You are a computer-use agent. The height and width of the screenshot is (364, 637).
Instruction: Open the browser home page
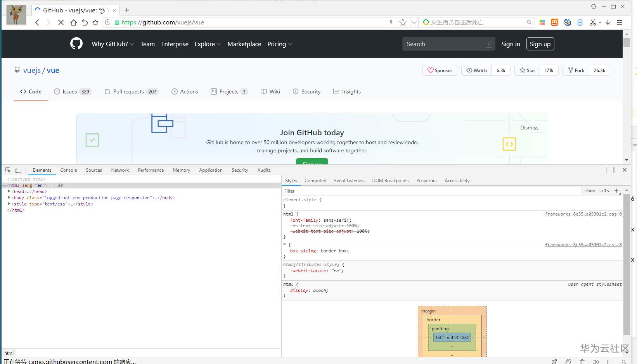point(73,22)
